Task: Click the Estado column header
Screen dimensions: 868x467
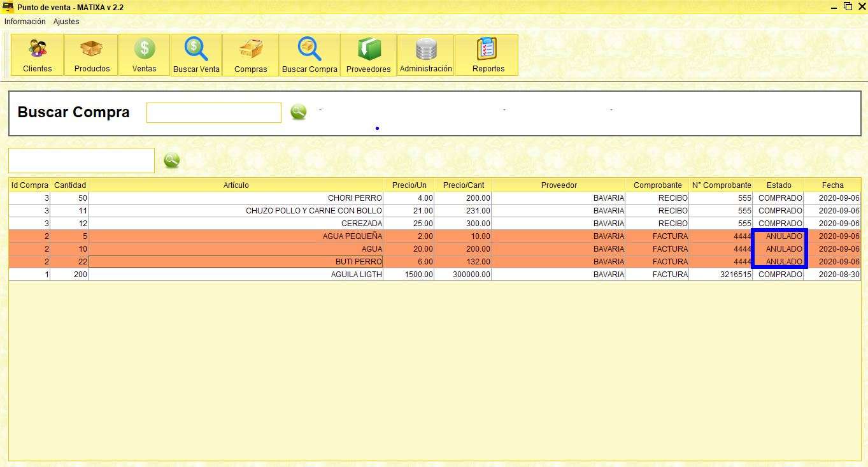Action: pyautogui.click(x=779, y=185)
